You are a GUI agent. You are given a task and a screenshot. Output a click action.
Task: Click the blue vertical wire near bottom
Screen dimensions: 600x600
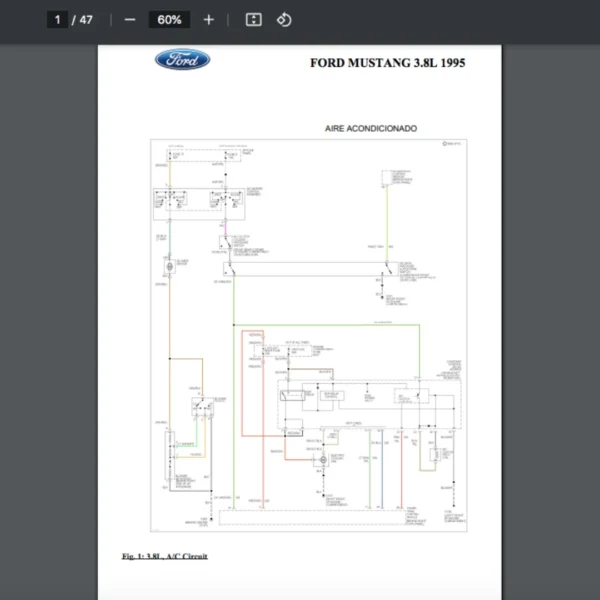382,470
